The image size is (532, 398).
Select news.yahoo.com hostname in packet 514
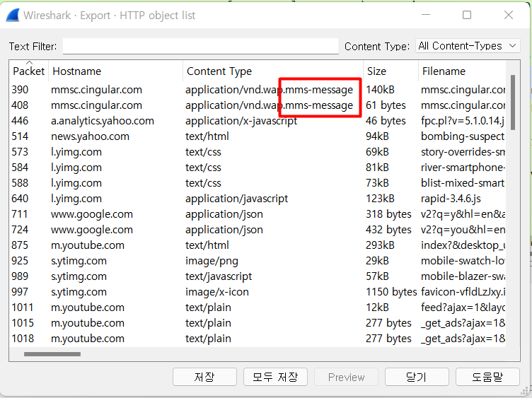90,136
